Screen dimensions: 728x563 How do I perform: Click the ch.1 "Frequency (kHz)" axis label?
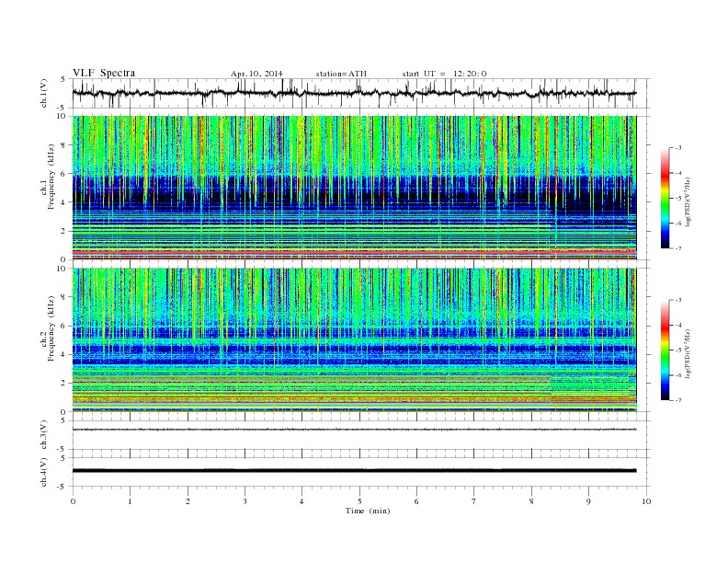[x=51, y=177]
